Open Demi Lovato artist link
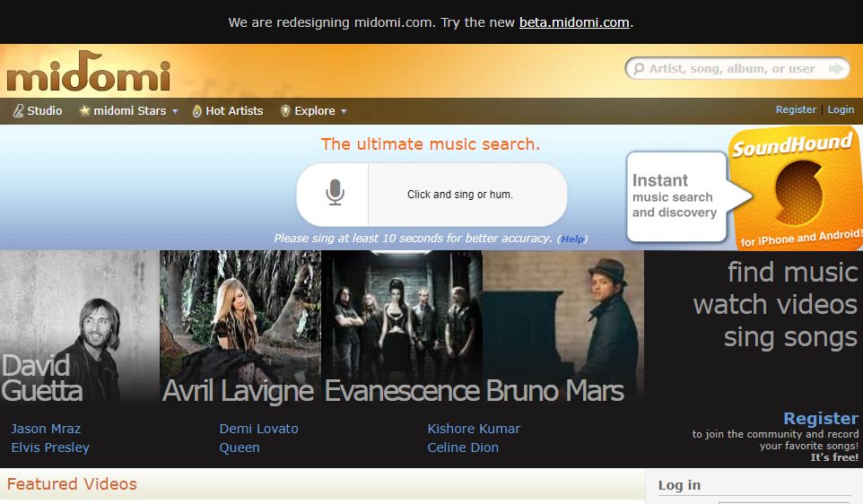 [x=258, y=429]
